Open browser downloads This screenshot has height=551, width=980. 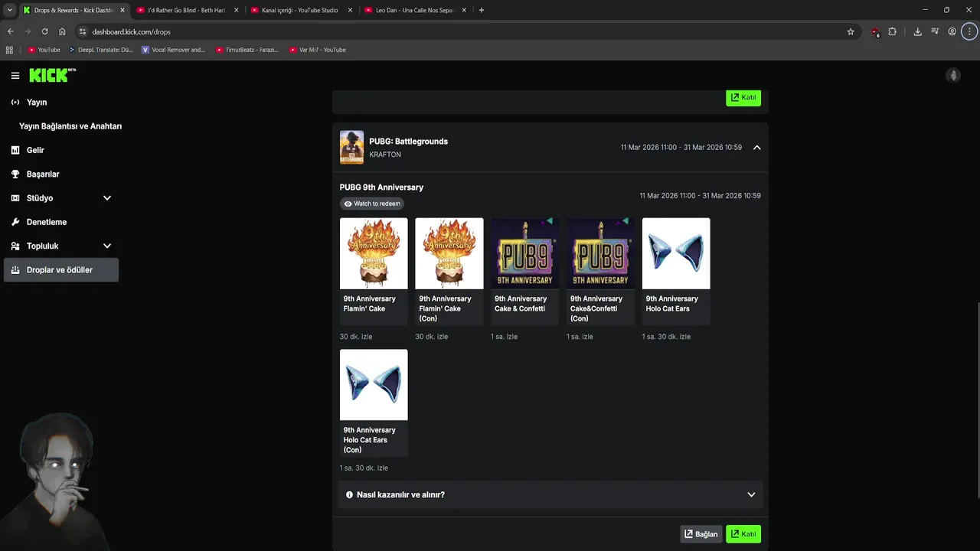[x=917, y=31]
